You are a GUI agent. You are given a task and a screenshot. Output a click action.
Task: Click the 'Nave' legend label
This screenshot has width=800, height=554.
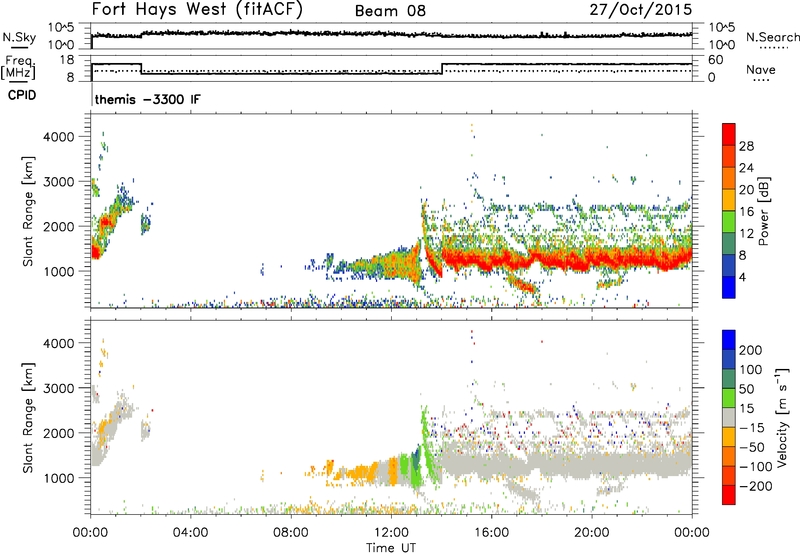[x=761, y=69]
